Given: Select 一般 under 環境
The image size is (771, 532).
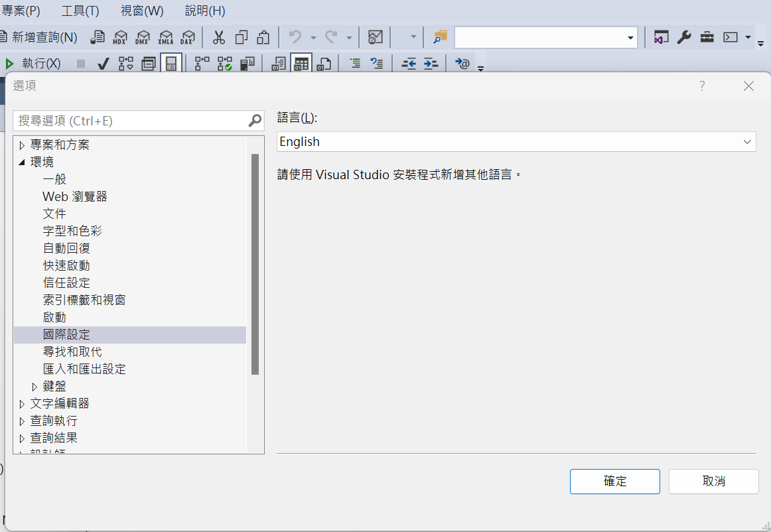Looking at the screenshot, I should [54, 179].
